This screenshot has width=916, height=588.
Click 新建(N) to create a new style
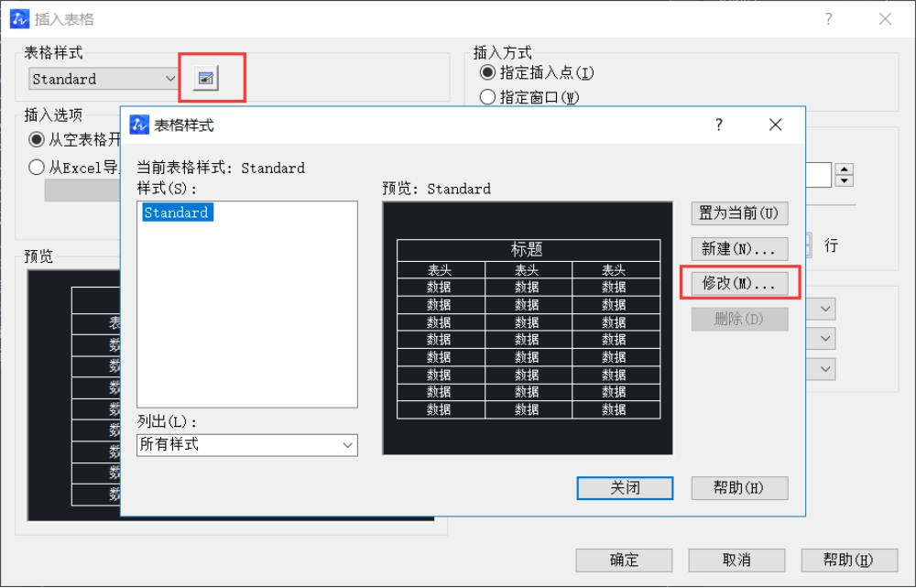pos(739,248)
